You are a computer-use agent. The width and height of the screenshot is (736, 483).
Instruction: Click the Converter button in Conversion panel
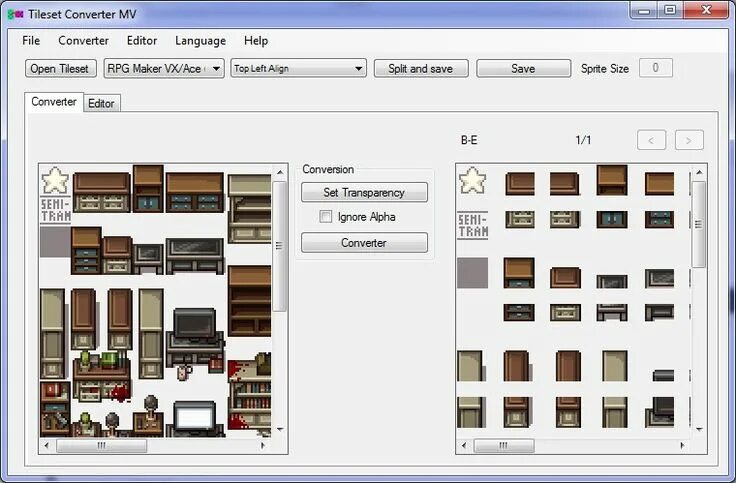364,243
